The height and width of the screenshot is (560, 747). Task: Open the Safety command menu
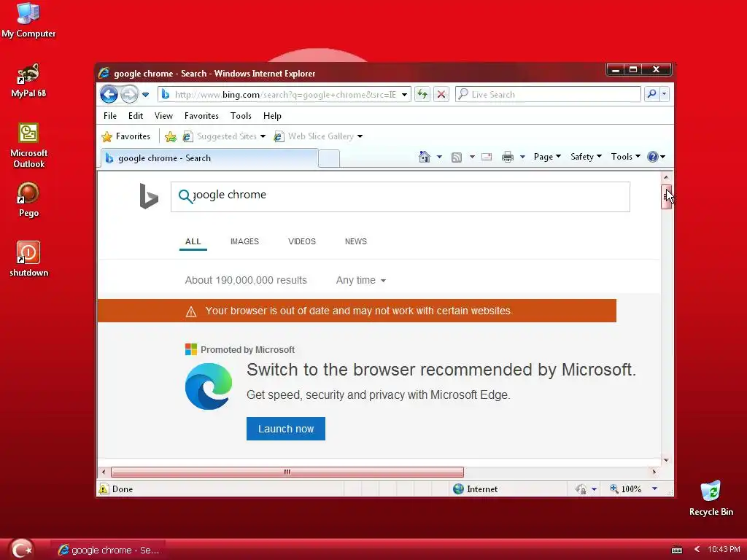[x=586, y=157]
